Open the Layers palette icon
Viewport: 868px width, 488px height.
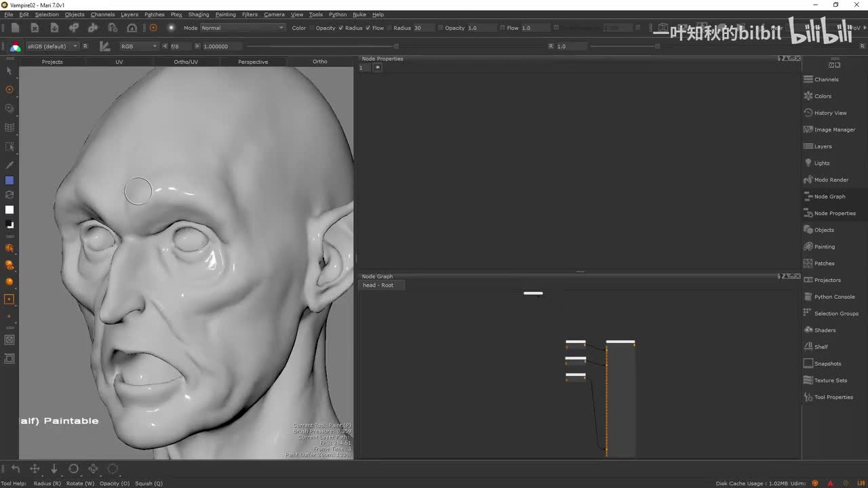[808, 146]
